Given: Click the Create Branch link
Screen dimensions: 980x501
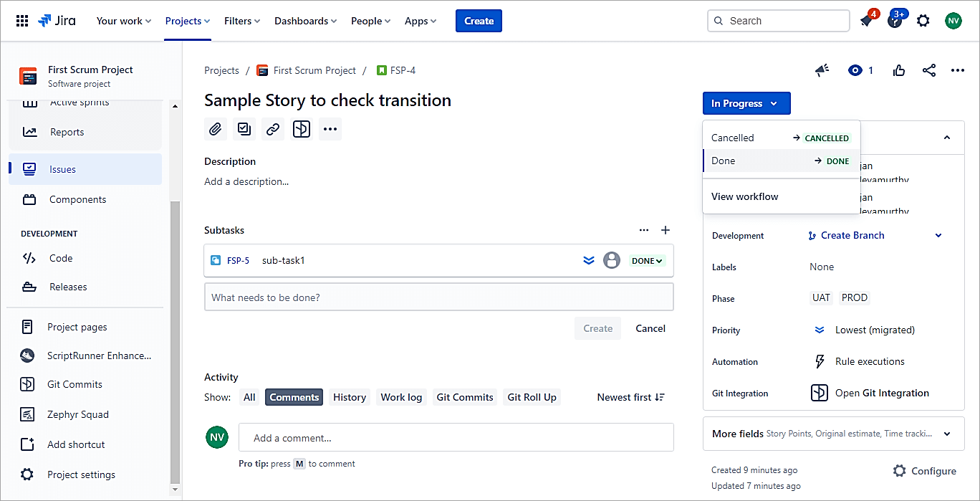Looking at the screenshot, I should (852, 235).
